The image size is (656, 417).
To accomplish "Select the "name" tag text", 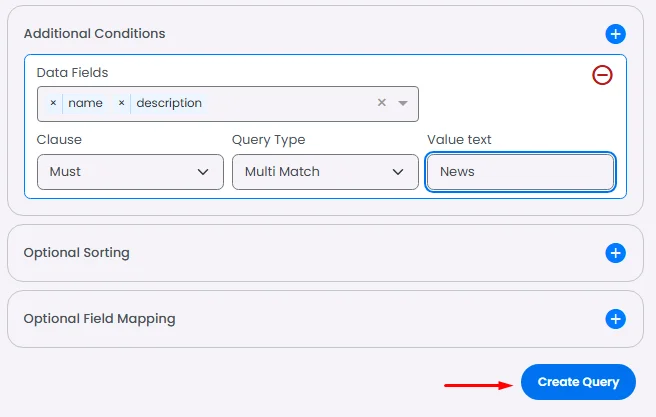I will click(86, 103).
